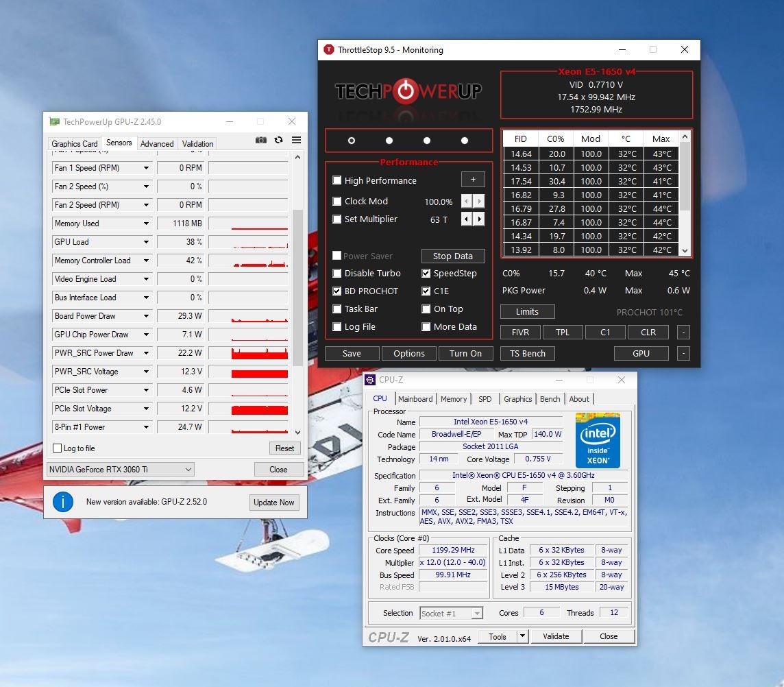Select the third ThrottleStop profile radio button
Screen dimensions: 784x687
(426, 141)
